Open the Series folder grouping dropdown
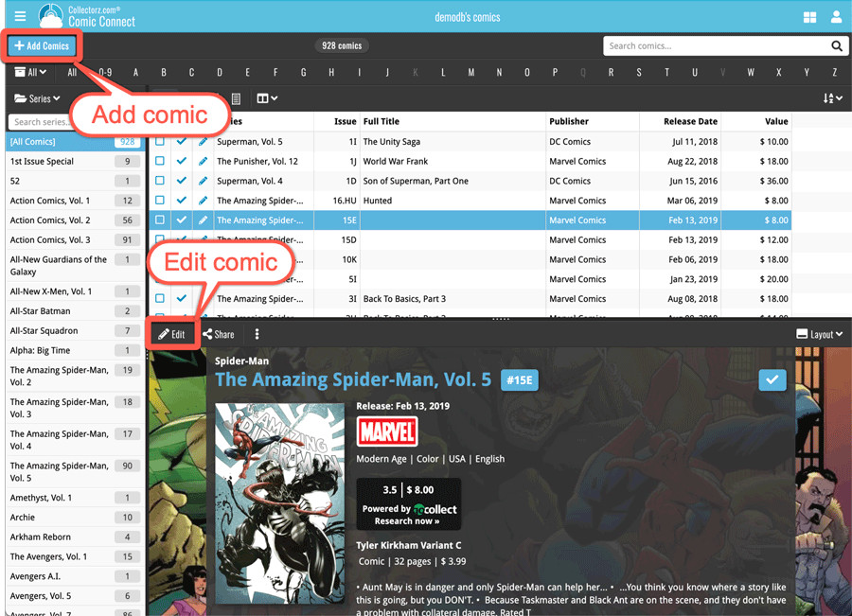The width and height of the screenshot is (852, 616). tap(37, 98)
